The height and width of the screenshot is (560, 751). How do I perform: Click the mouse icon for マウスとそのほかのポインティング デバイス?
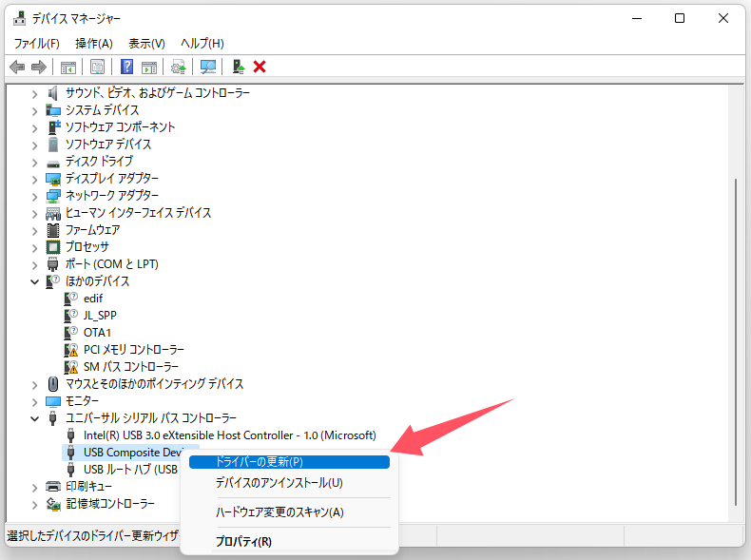tap(53, 384)
